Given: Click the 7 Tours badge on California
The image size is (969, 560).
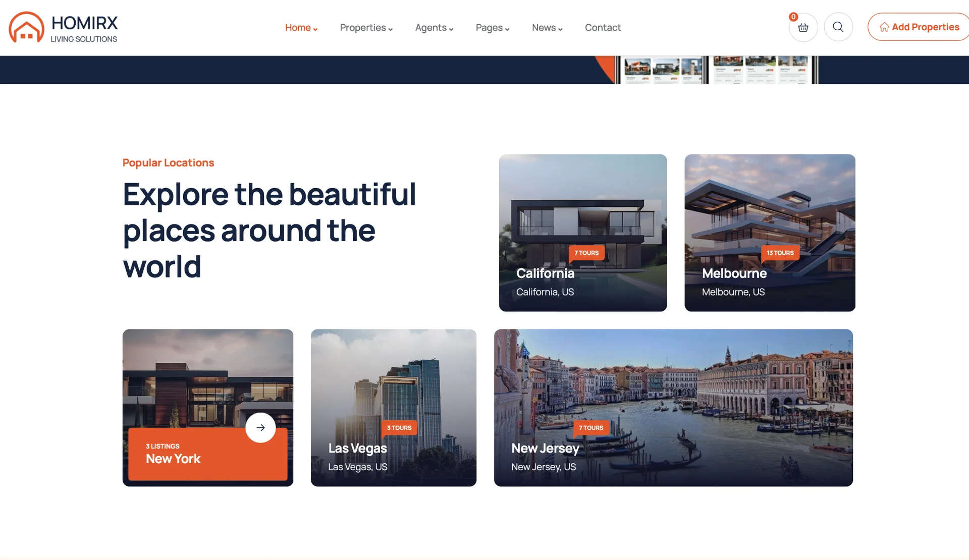Looking at the screenshot, I should tap(586, 253).
